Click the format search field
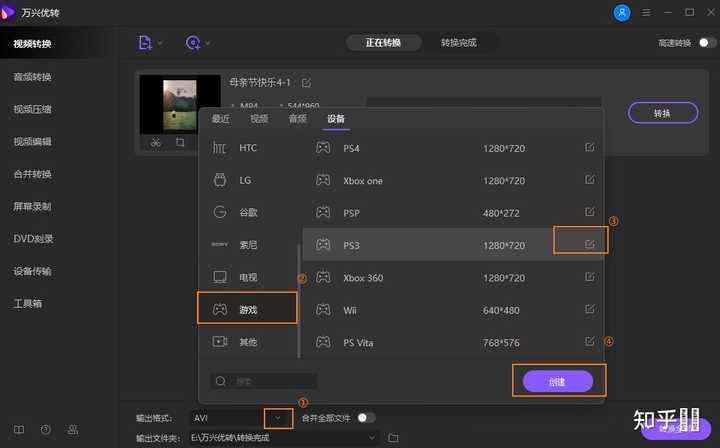720x448 pixels. pyautogui.click(x=264, y=381)
